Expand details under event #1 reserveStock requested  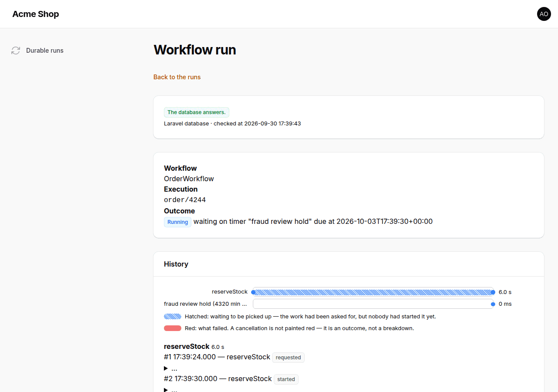(x=171, y=368)
